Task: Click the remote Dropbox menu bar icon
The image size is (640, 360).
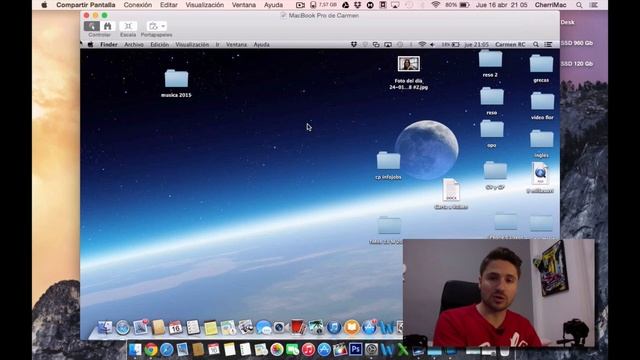Action: point(354,44)
